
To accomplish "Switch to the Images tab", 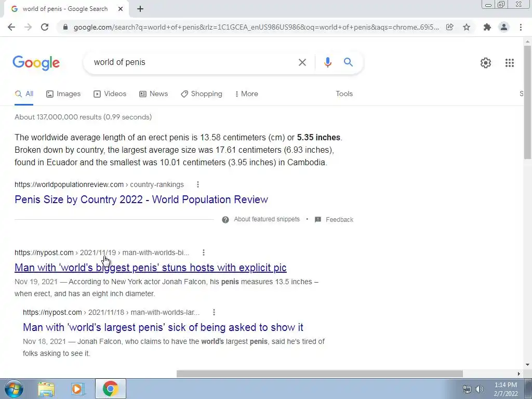I will 63,94.
